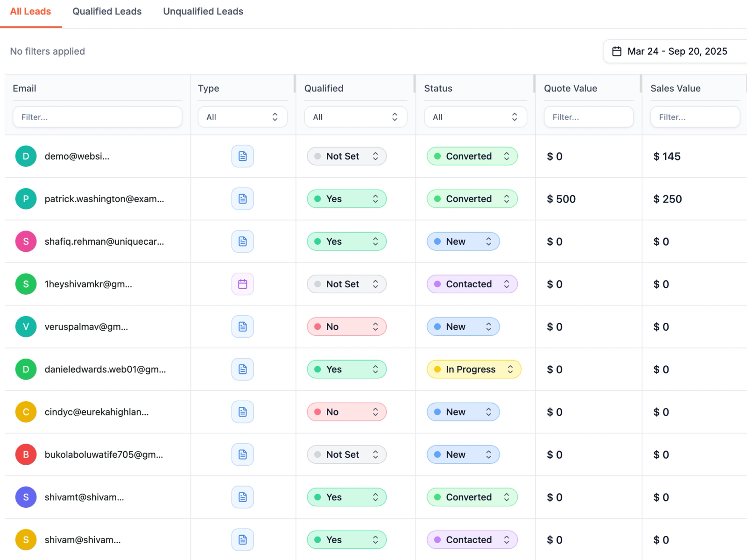The image size is (747, 560).
Task: Open lead bukolaboluwatife705@gm...
Action: 104,454
